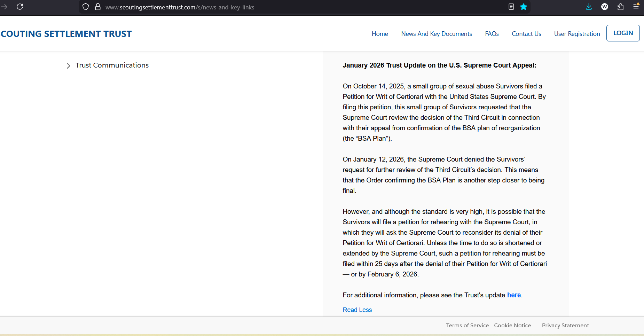Open the browser hamburger menu
644x336 pixels.
[636, 6]
